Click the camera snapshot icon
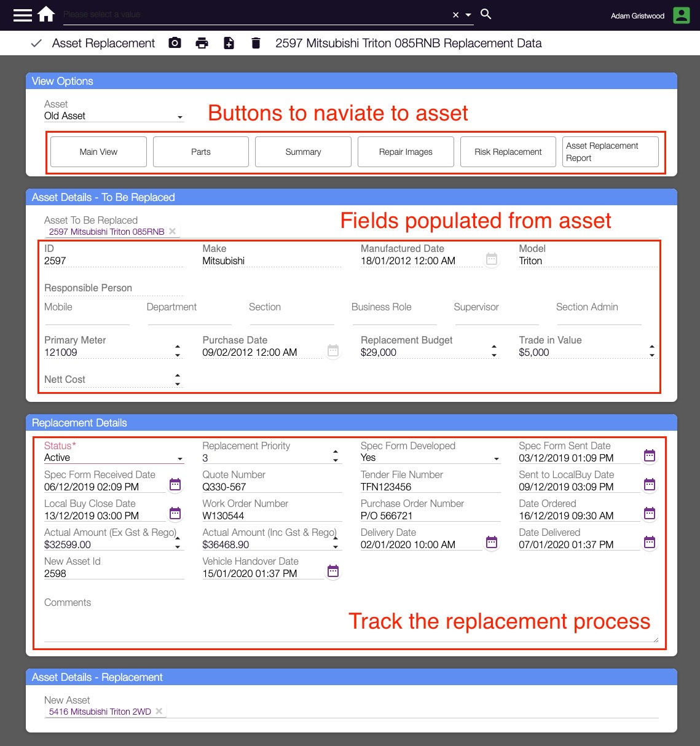Screen dimensions: 700x746 (x=175, y=43)
